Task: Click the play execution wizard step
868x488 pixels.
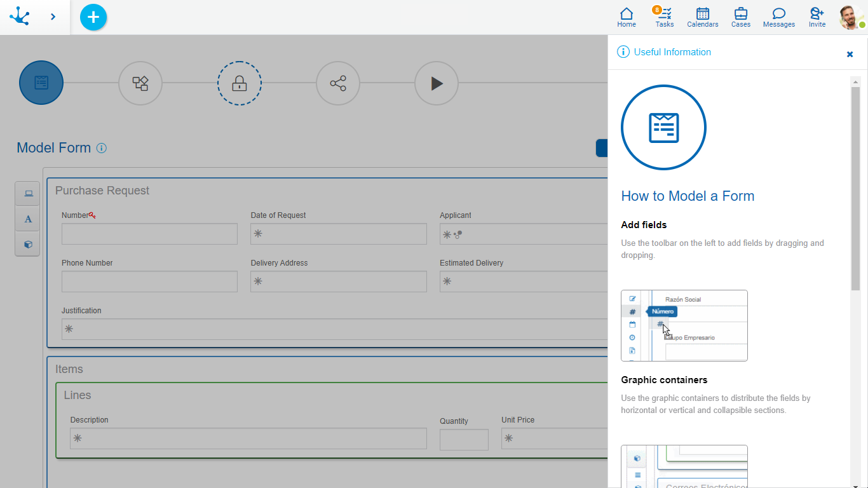Action: (437, 83)
